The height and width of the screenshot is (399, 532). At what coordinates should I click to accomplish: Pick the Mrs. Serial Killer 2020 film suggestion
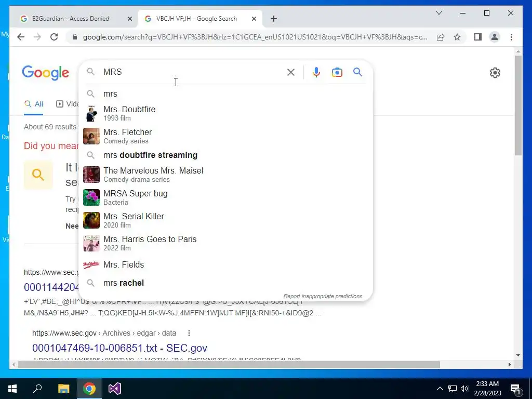(225, 220)
